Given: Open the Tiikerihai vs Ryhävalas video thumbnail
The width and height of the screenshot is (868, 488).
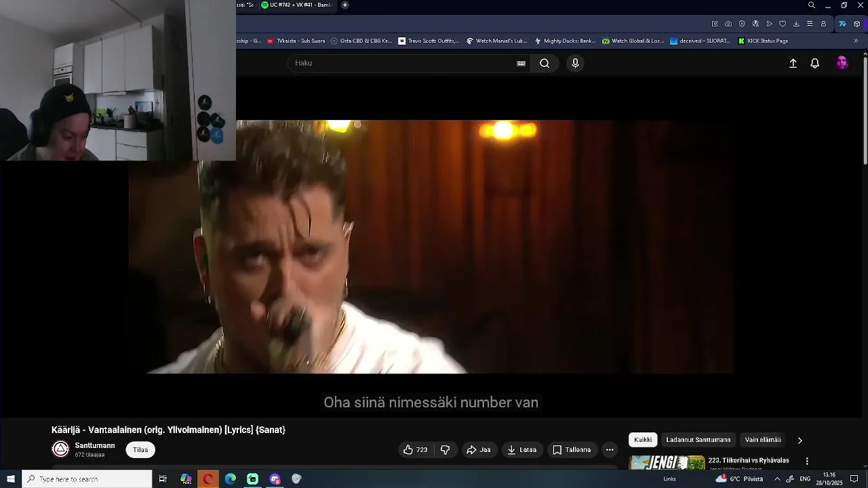Looking at the screenshot, I should [667, 462].
